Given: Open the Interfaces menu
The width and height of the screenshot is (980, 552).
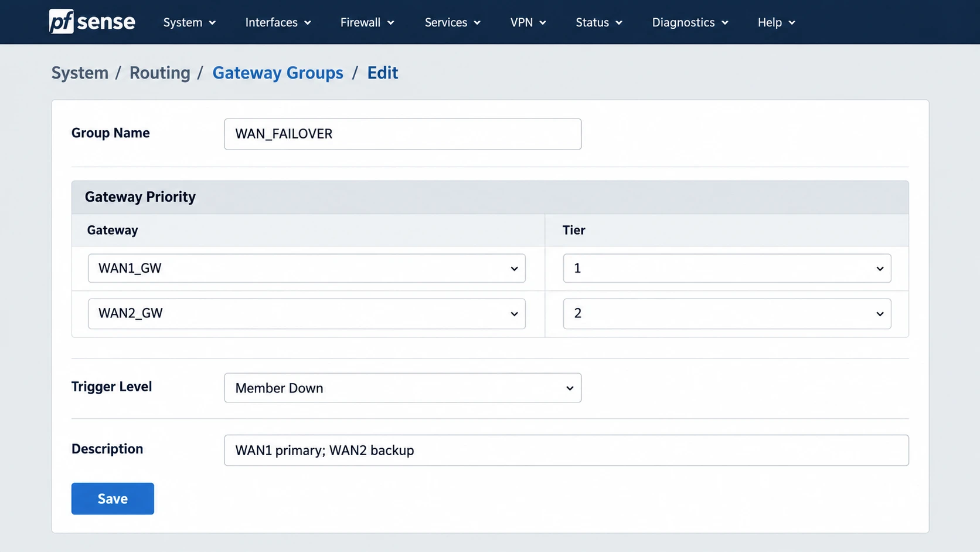Looking at the screenshot, I should click(278, 22).
